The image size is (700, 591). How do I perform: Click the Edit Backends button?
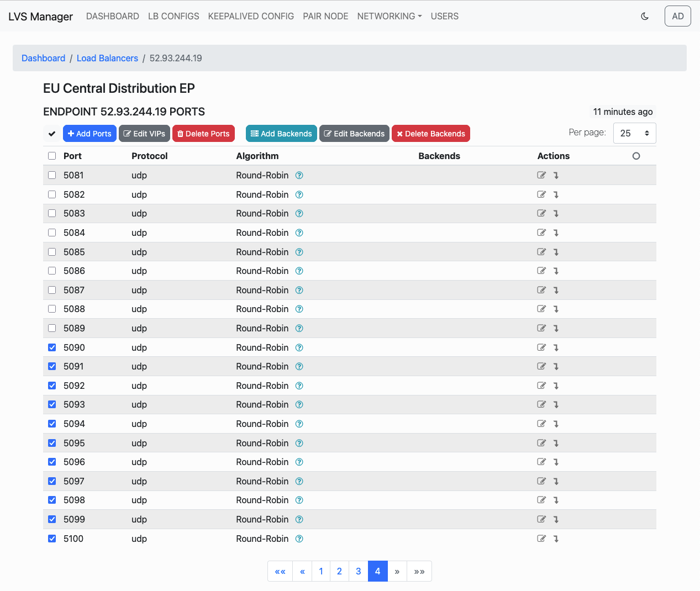coord(354,134)
